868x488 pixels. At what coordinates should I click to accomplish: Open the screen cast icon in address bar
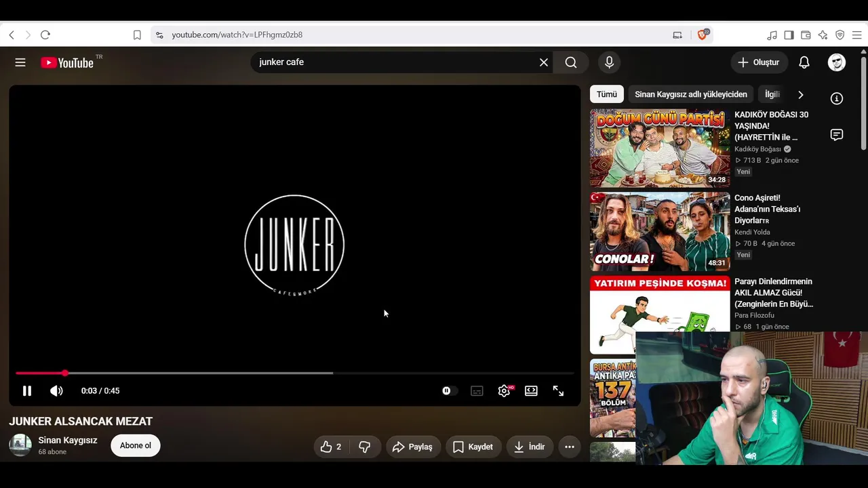677,35
